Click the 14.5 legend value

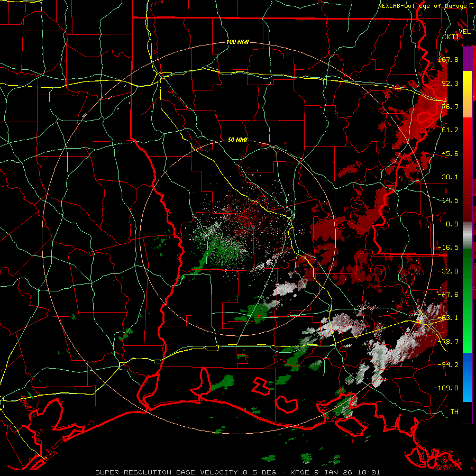pyautogui.click(x=450, y=200)
